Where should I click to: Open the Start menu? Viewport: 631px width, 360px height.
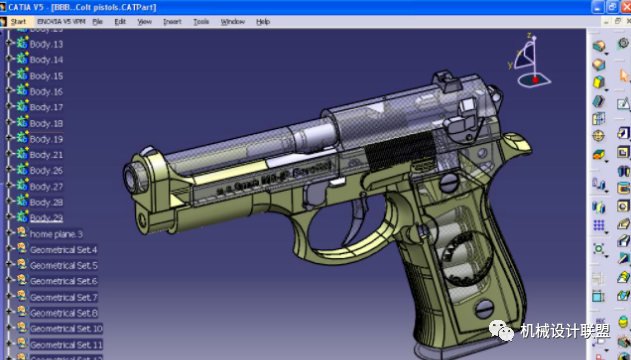coord(18,22)
